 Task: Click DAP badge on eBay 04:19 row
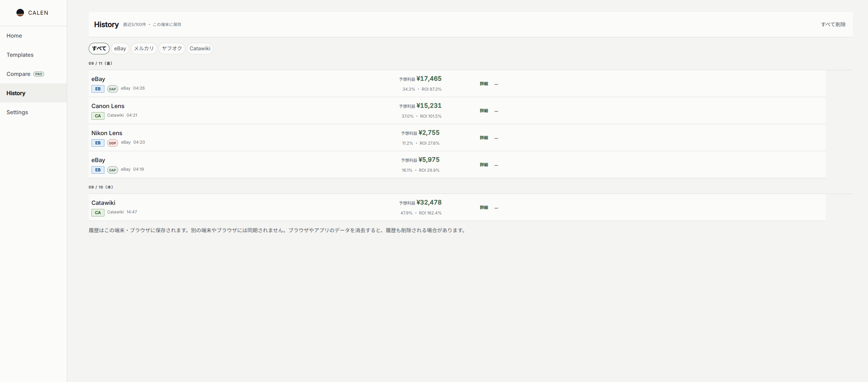pyautogui.click(x=113, y=170)
